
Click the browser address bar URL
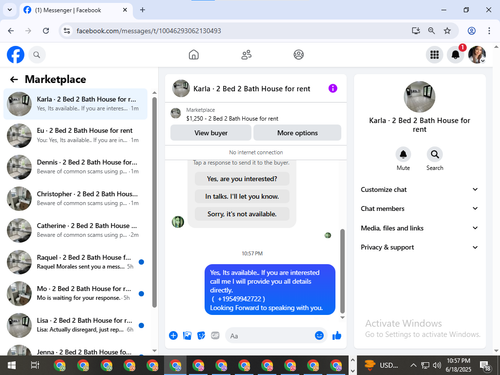click(x=149, y=31)
